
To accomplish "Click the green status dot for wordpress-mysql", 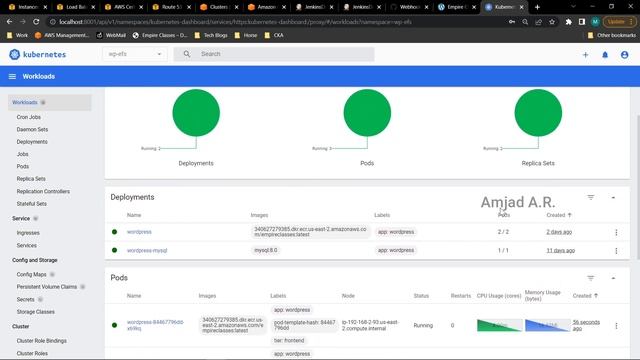I will click(114, 250).
